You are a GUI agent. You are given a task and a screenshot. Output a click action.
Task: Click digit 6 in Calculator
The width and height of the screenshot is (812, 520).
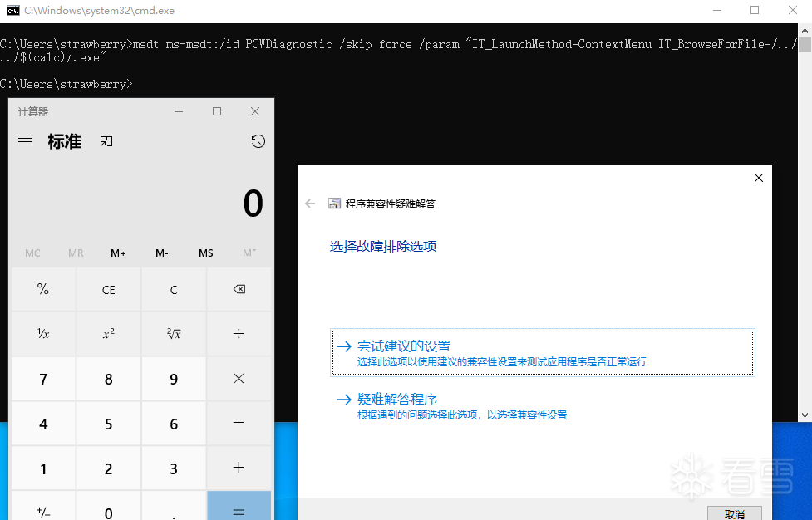pyautogui.click(x=174, y=424)
